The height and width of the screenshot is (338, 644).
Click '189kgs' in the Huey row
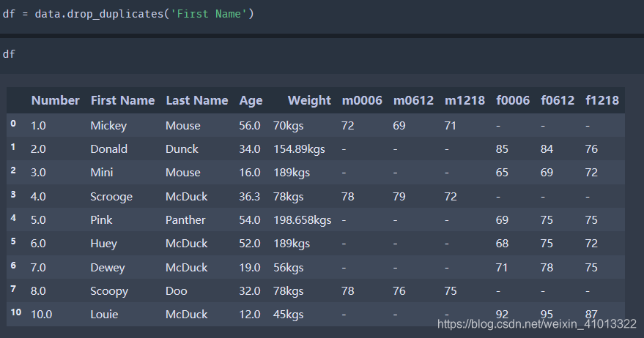pos(291,244)
